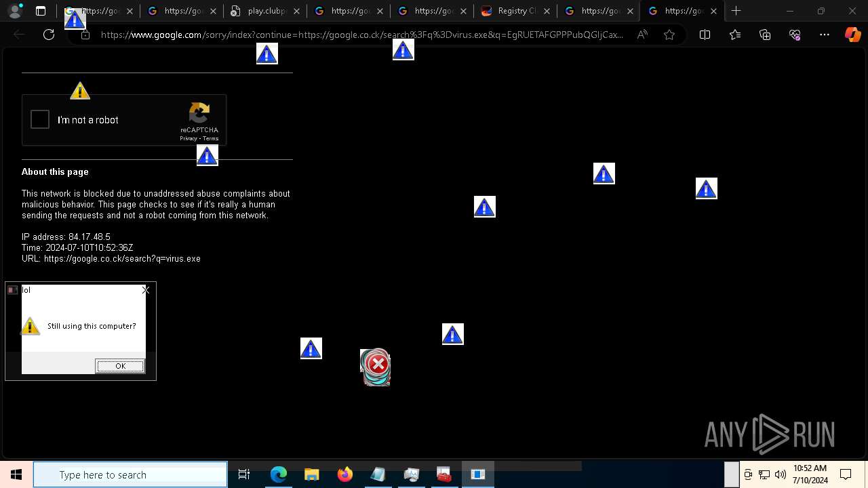Select the Time 2024-07-10 line

pos(77,247)
